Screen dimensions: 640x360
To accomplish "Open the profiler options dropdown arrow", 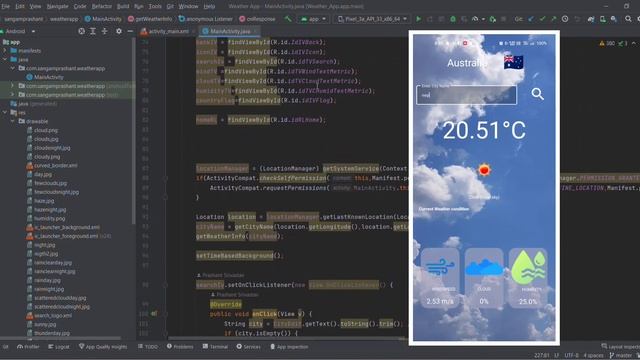I will [483, 19].
